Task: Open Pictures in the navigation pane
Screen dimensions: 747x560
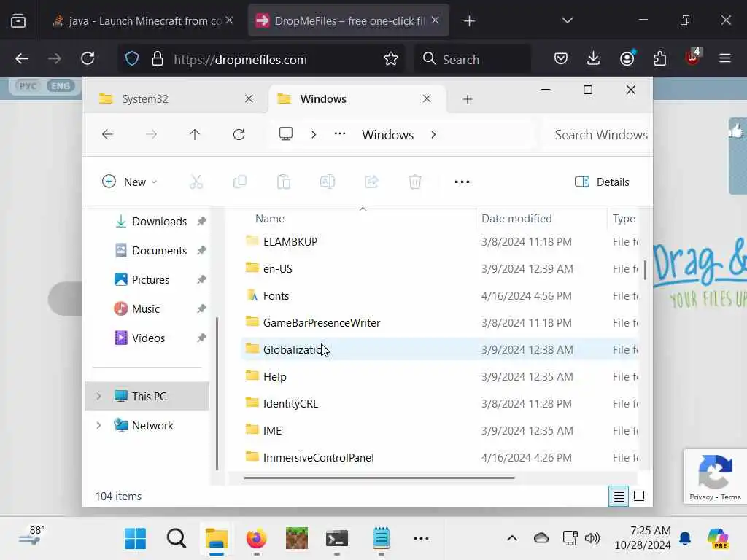Action: click(x=150, y=279)
